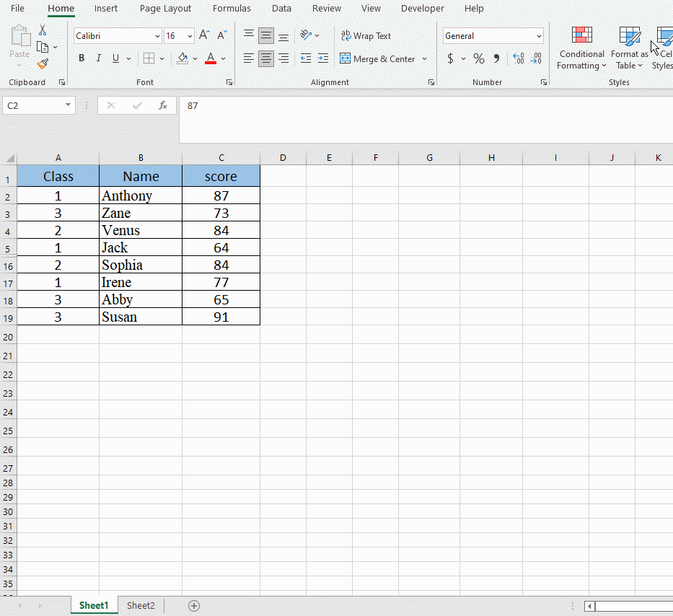Toggle Top Align
The image size is (673, 616).
pos(249,35)
